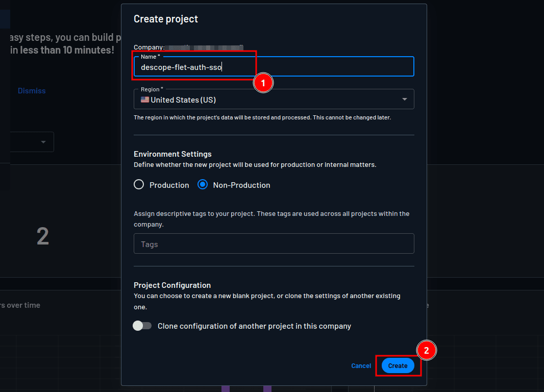The width and height of the screenshot is (544, 392).
Task: Click the 'Environment Settings' heading
Action: [172, 154]
